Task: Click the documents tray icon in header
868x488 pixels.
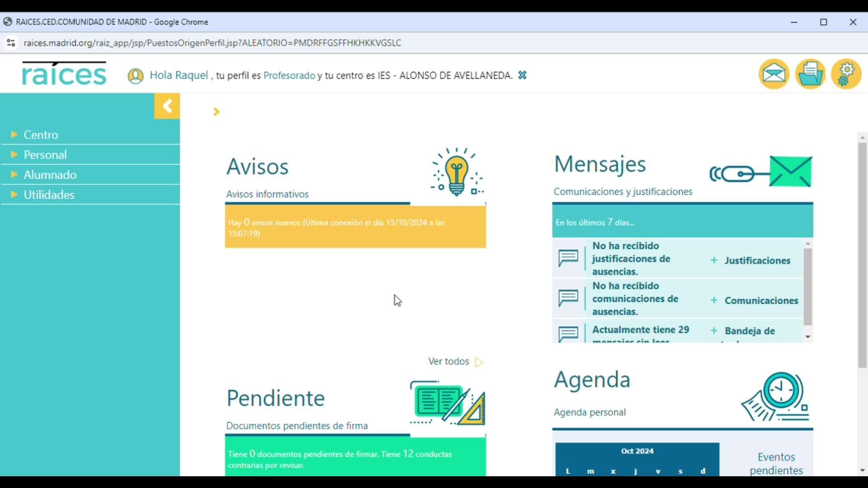Action: point(810,74)
